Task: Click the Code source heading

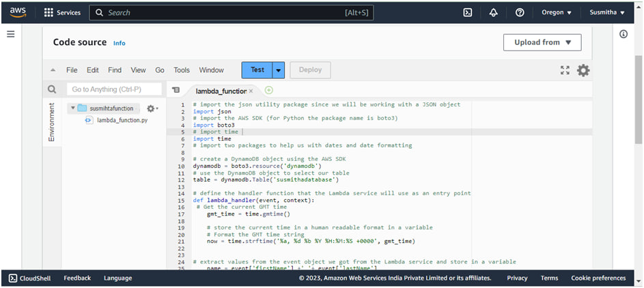Action: coord(80,42)
